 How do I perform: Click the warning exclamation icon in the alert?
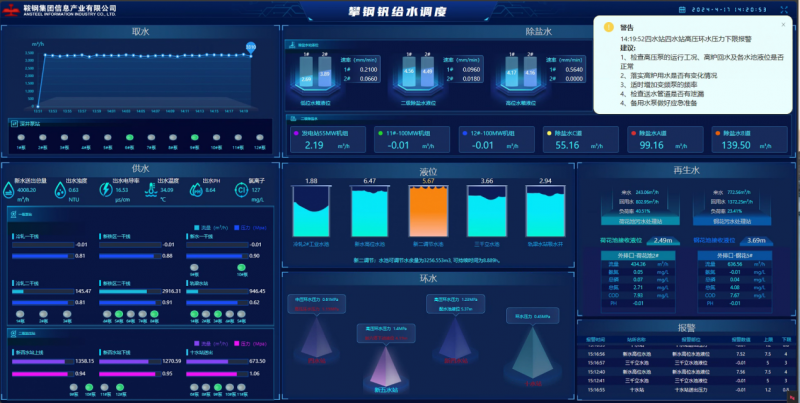tap(607, 29)
